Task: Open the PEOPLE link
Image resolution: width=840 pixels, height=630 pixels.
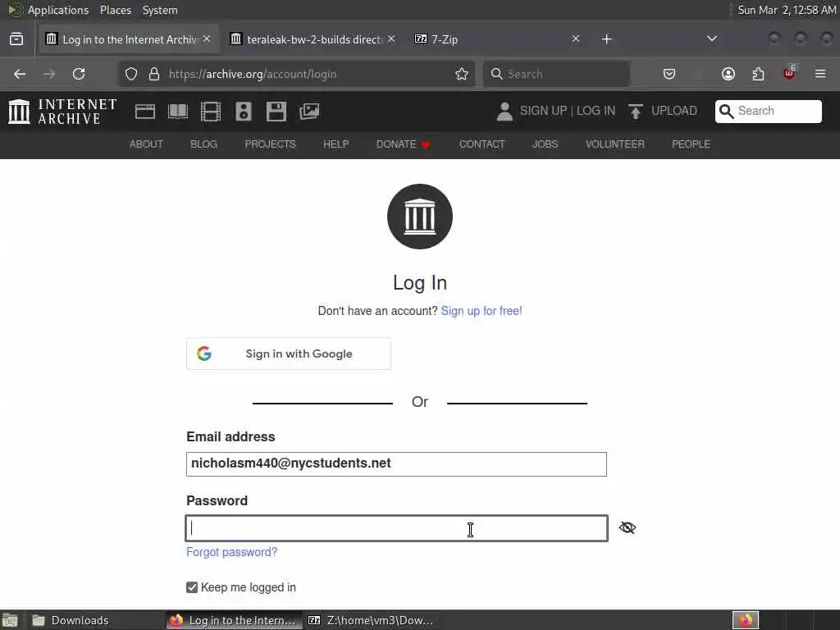Action: coord(691,144)
